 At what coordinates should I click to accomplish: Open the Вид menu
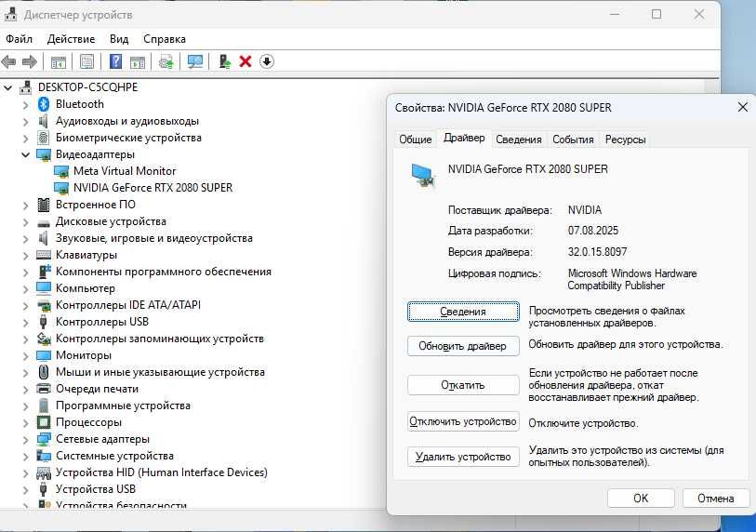pyautogui.click(x=119, y=39)
